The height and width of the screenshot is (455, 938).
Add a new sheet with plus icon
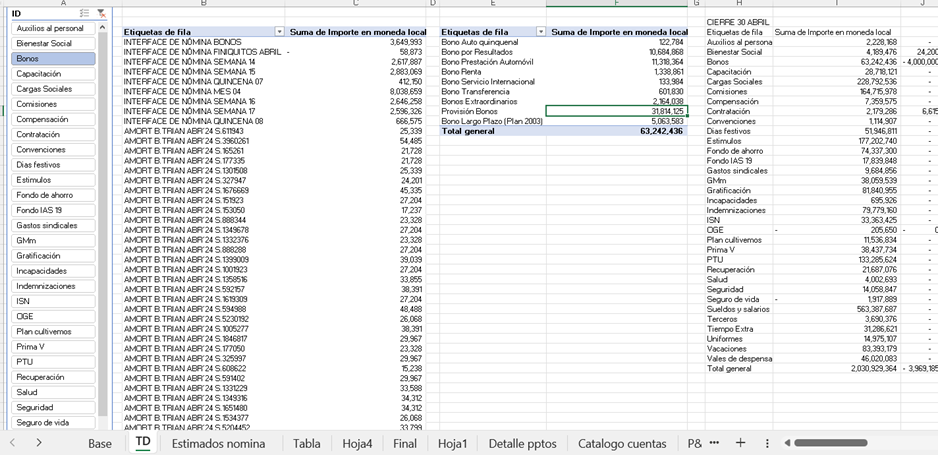coord(740,442)
